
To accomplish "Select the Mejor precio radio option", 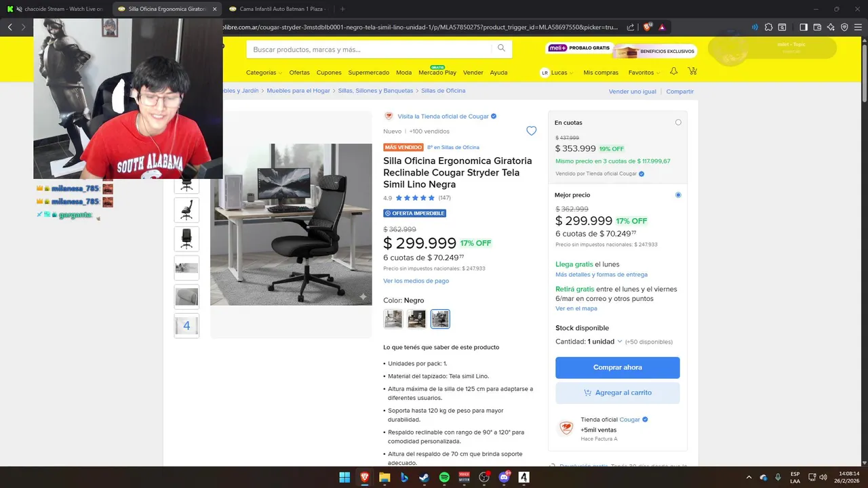I will pyautogui.click(x=678, y=195).
